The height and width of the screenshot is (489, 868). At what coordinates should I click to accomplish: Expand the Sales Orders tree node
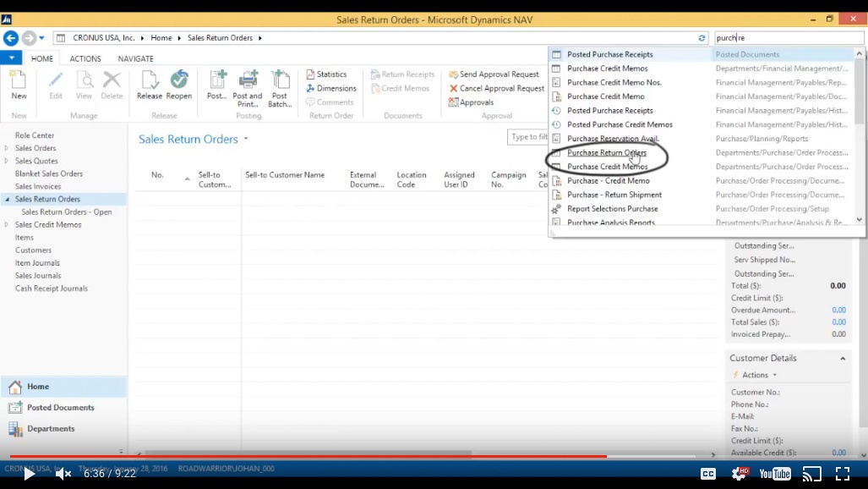(x=7, y=148)
